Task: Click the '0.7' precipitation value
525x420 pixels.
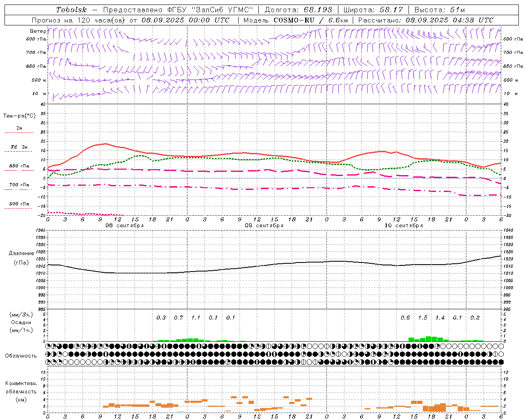Action: pos(178,317)
